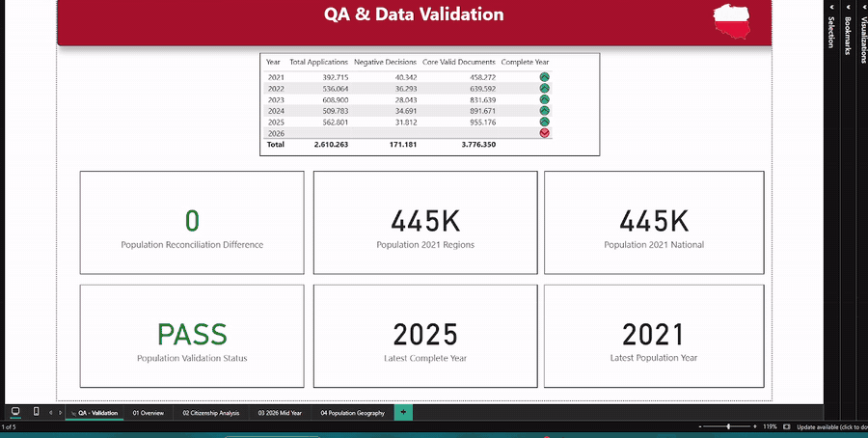Image resolution: width=868 pixels, height=438 pixels.
Task: Click the fit to page icon
Action: [x=787, y=427]
